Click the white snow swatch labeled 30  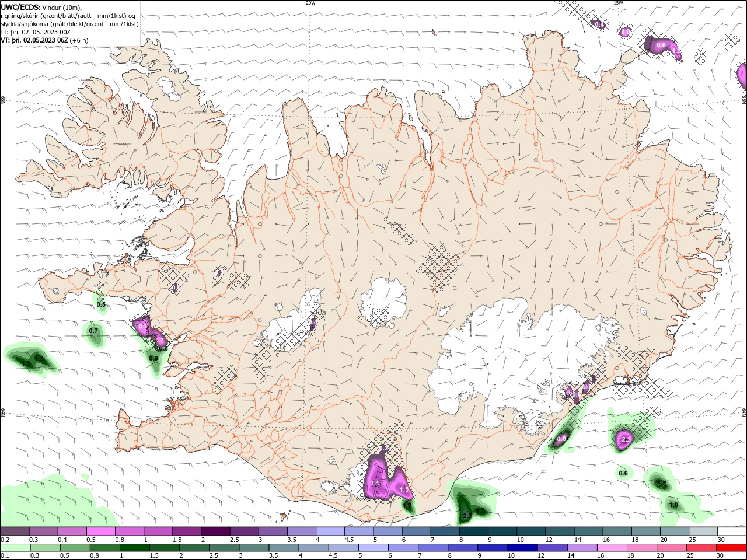click(x=731, y=531)
